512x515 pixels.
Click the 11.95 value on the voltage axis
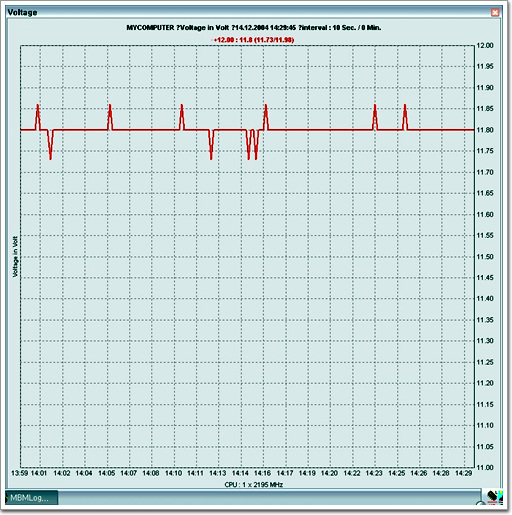click(485, 66)
